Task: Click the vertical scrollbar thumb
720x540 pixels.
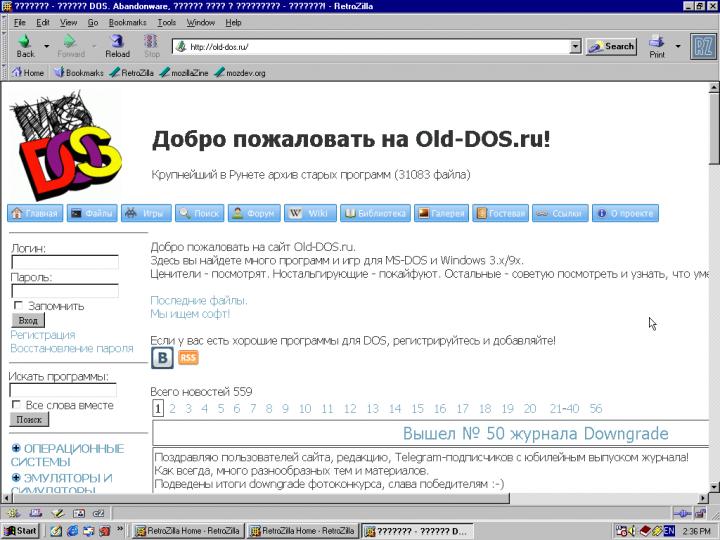Action: [x=714, y=130]
